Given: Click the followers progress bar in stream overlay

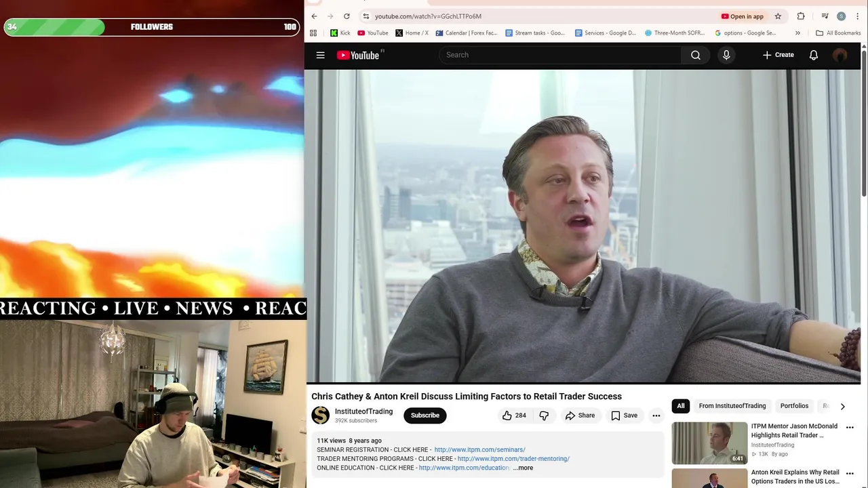Looking at the screenshot, I should tap(152, 27).
